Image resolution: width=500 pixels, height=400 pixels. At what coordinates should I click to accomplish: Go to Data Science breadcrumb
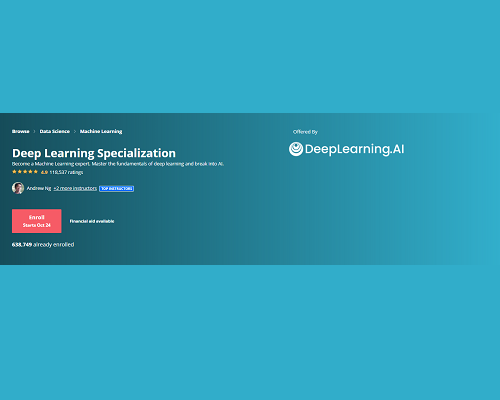pos(55,131)
